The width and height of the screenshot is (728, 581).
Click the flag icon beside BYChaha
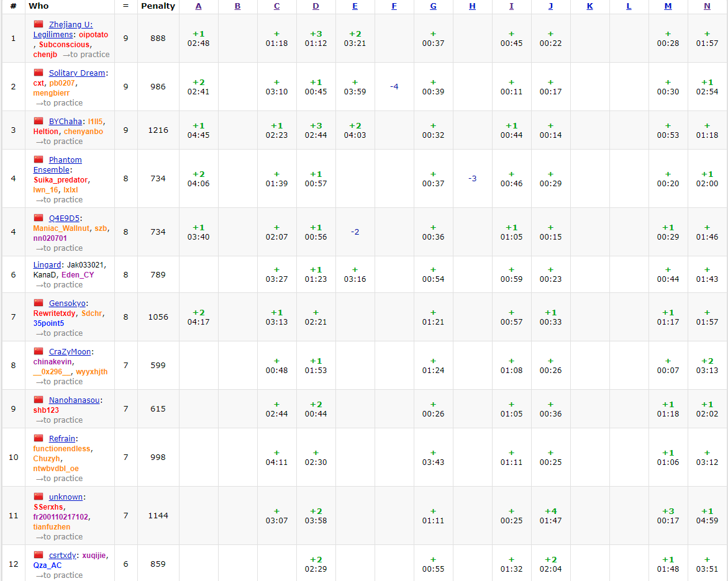[39, 121]
